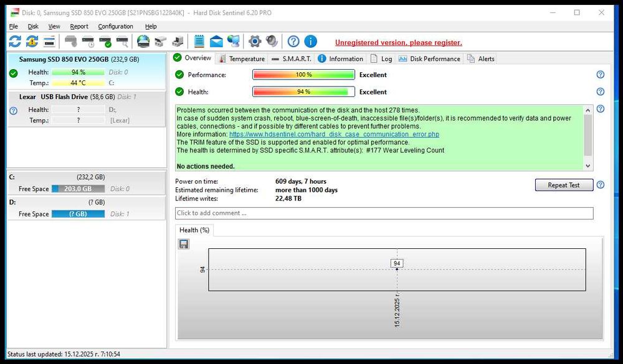Screen dimensions: 623x364
Task: Select Samsung SSD 850 EVO 250GB disk
Action: coord(87,71)
